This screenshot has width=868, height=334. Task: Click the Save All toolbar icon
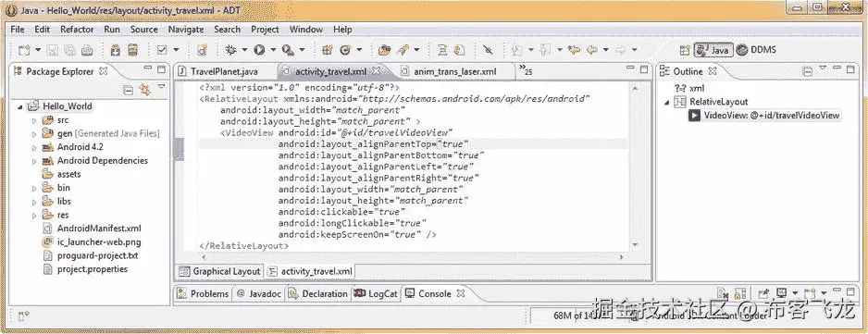[69, 50]
